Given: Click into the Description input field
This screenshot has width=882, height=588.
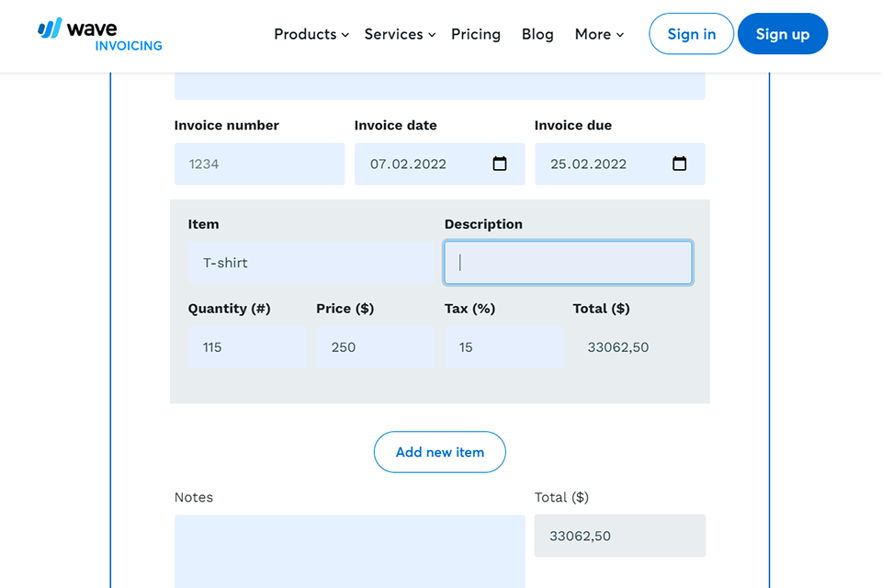Looking at the screenshot, I should pyautogui.click(x=568, y=263).
